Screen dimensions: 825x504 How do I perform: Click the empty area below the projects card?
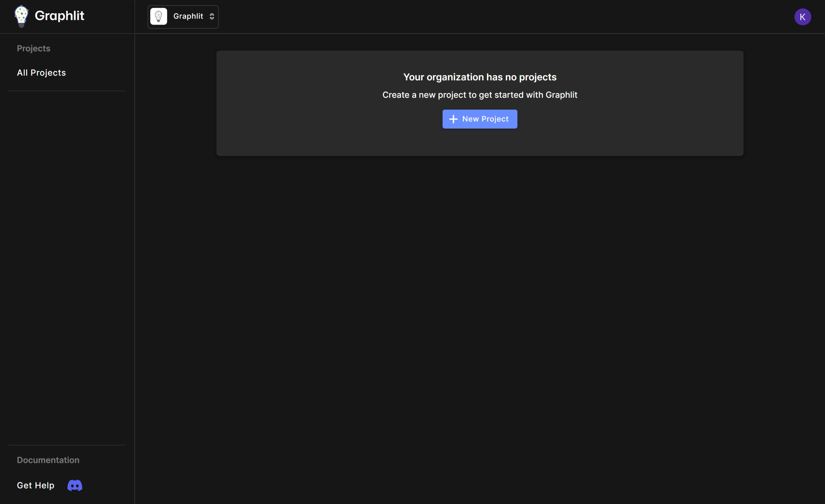479,301
